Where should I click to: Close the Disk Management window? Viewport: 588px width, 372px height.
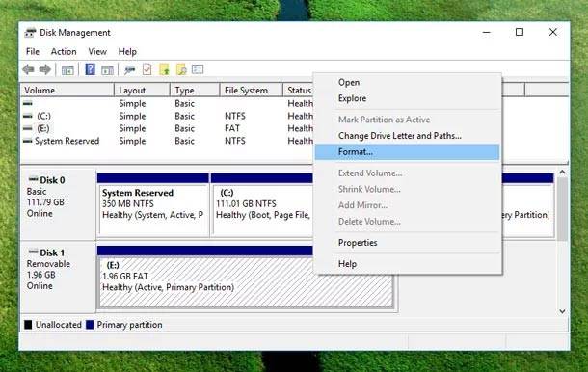pos(552,32)
